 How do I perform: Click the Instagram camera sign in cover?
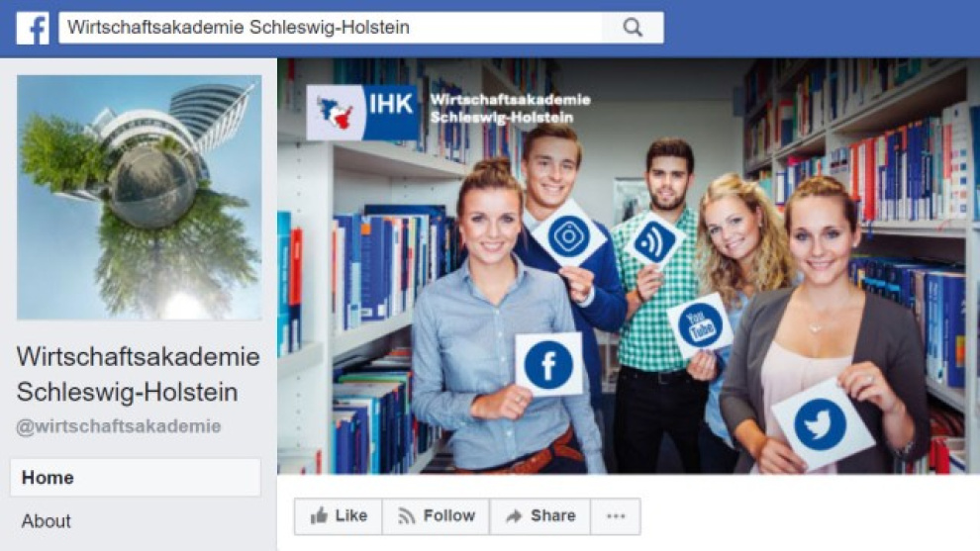point(568,235)
